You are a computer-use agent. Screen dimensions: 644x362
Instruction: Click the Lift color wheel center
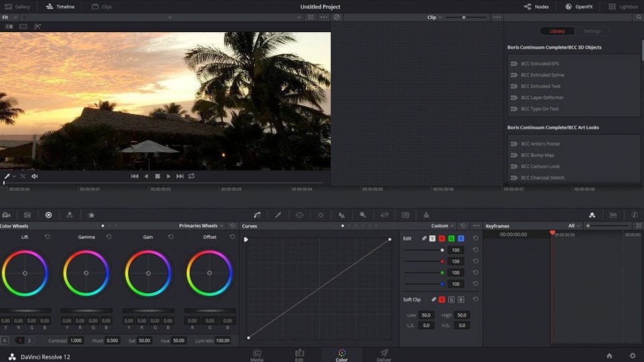click(25, 273)
